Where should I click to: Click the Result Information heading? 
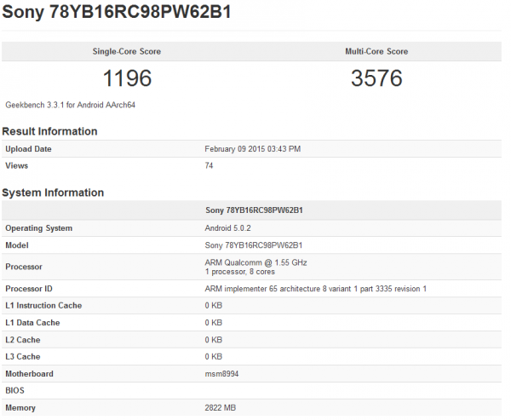click(49, 131)
